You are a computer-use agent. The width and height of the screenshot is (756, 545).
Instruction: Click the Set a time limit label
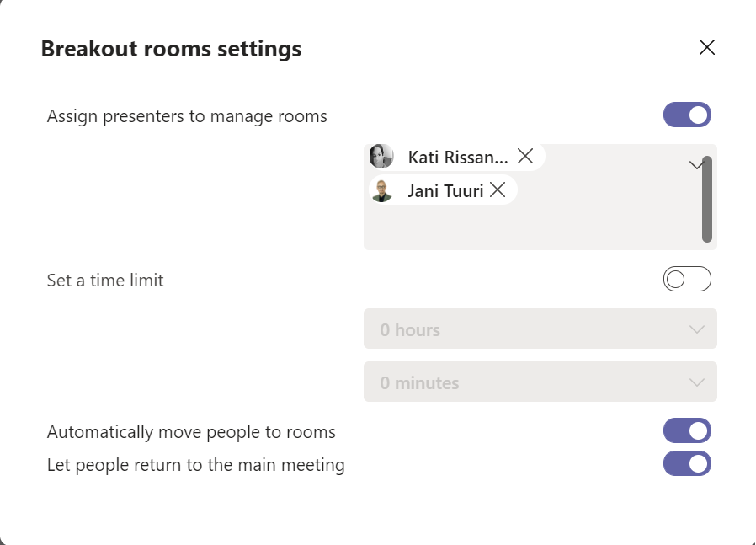[105, 281]
